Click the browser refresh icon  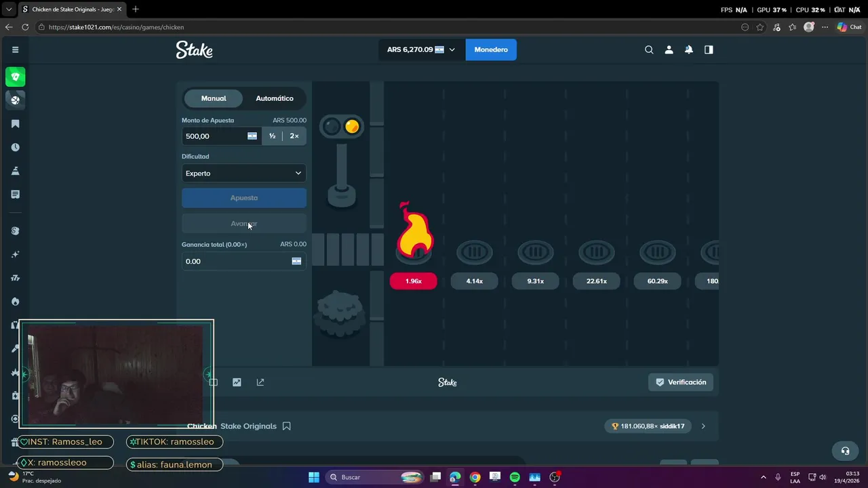pyautogui.click(x=25, y=27)
